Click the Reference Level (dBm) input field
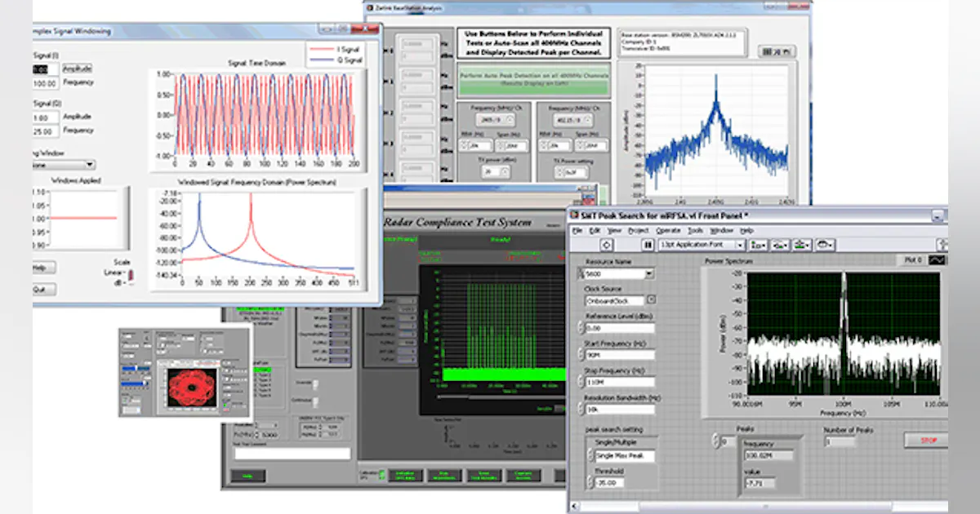 pos(619,328)
